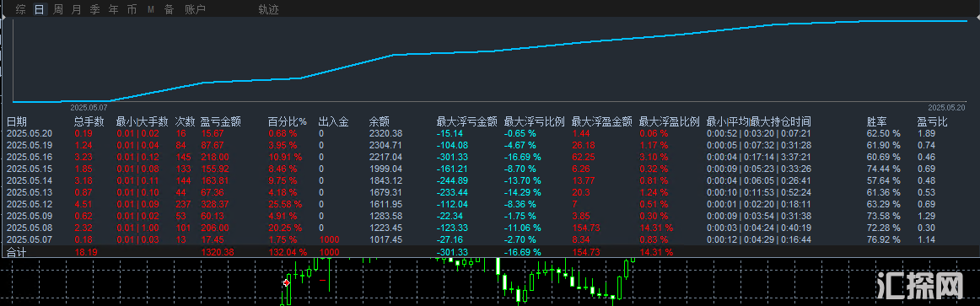Click the 总手数 column header

pyautogui.click(x=90, y=121)
